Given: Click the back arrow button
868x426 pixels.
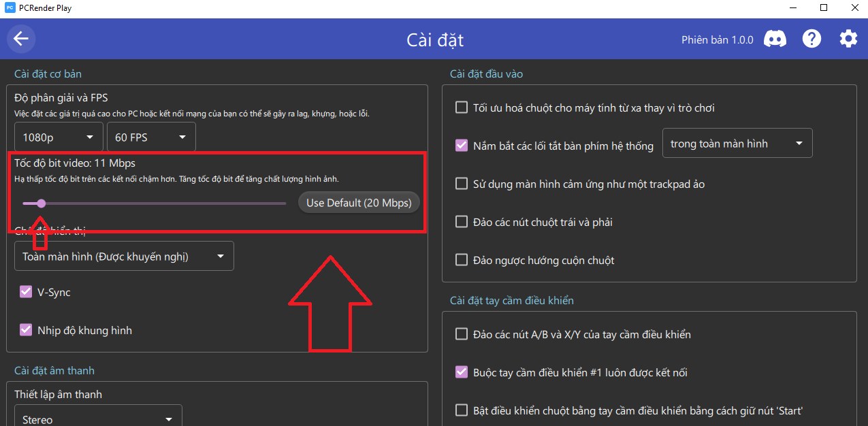Looking at the screenshot, I should click(21, 39).
